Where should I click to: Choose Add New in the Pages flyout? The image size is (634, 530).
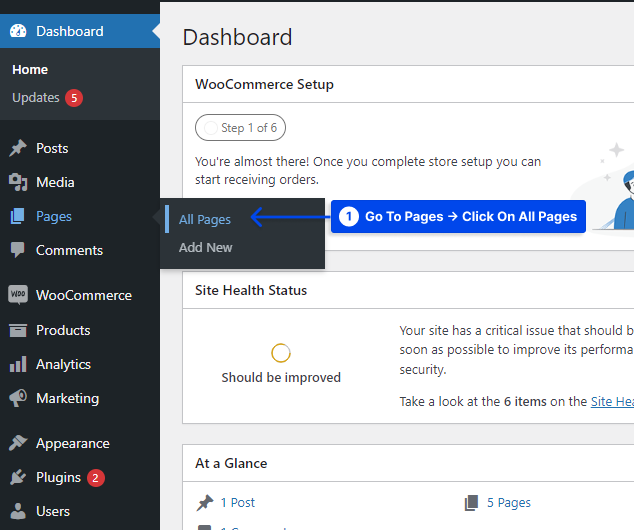(x=205, y=247)
